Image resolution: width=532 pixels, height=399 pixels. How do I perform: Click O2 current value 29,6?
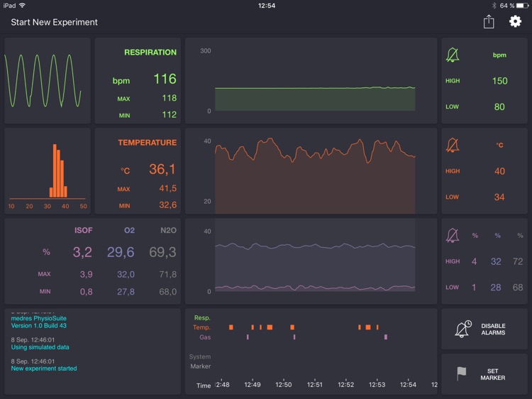coord(121,252)
